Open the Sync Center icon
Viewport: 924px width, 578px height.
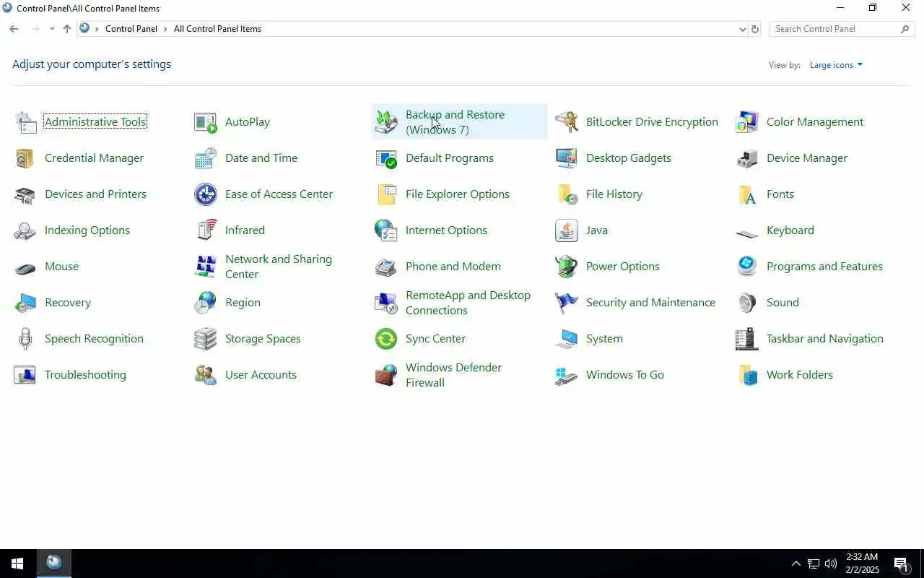click(x=386, y=339)
